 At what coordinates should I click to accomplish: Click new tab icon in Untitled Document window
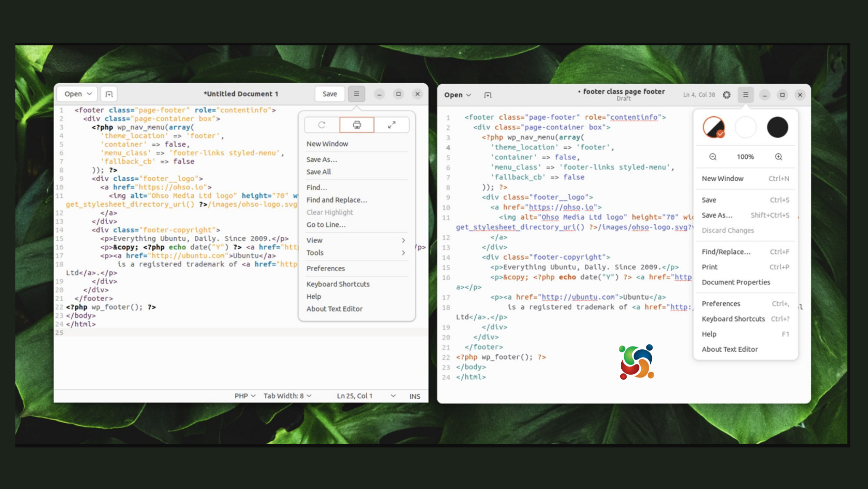click(109, 94)
